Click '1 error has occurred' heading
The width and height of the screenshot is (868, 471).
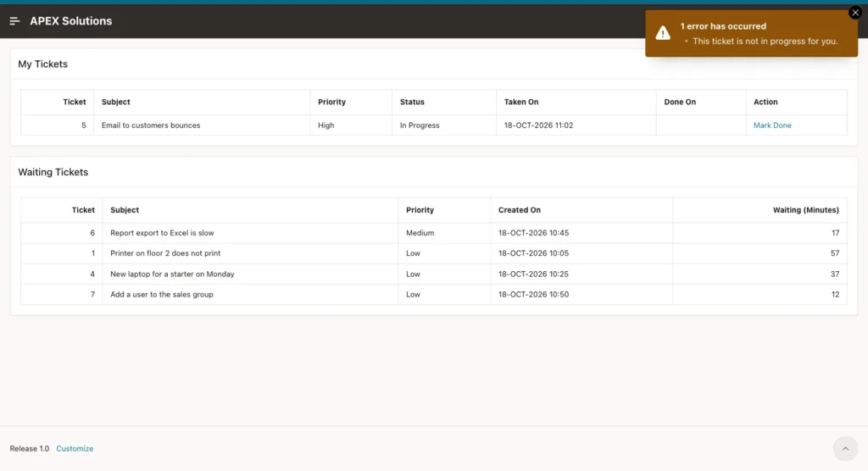[723, 26]
